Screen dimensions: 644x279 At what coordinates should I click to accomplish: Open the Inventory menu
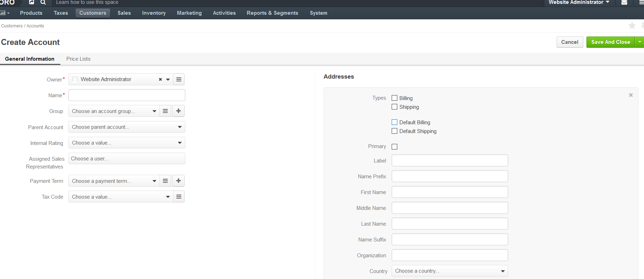154,13
